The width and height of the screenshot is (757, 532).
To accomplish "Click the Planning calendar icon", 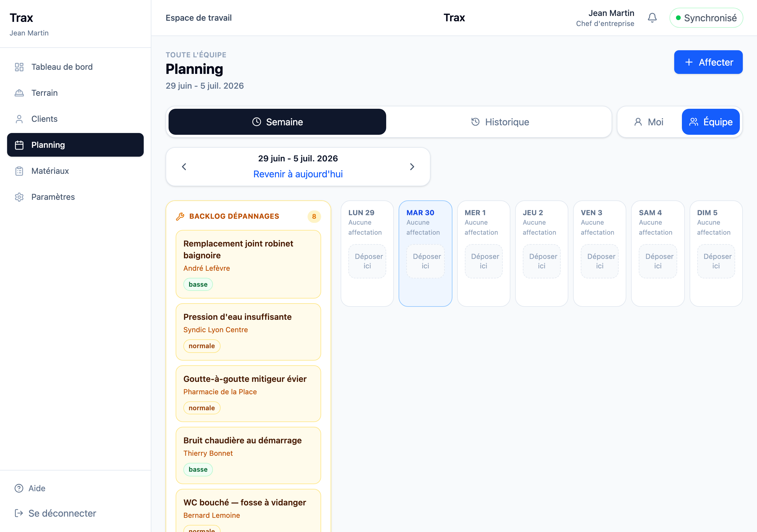I will 19,145.
